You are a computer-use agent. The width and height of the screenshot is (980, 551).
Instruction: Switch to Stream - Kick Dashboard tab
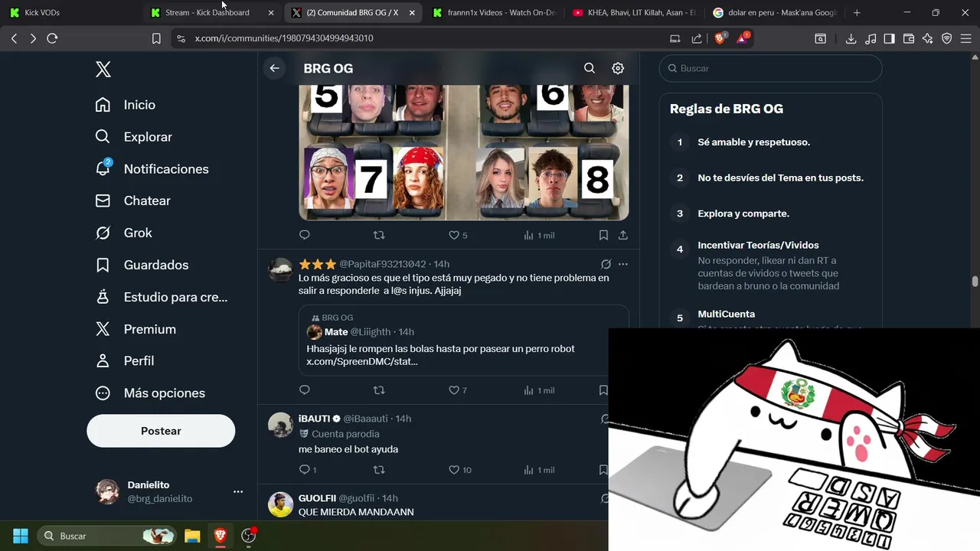[211, 12]
